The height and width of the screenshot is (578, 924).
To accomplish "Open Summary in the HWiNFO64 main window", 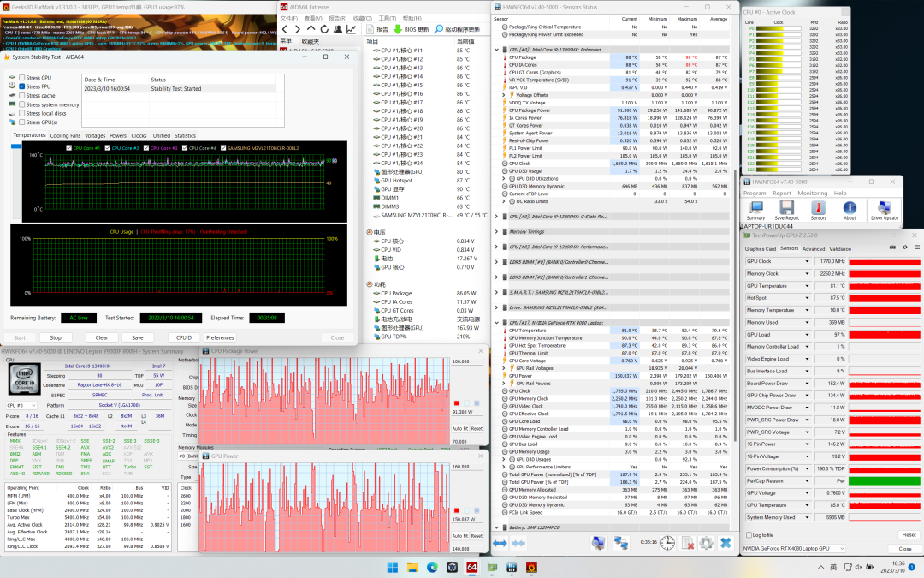I will (x=755, y=210).
